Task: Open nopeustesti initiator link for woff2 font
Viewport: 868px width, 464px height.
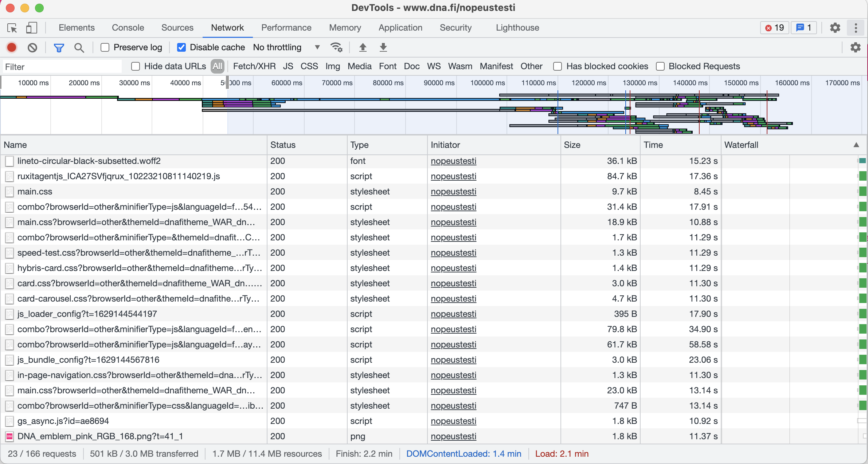Action: (453, 161)
